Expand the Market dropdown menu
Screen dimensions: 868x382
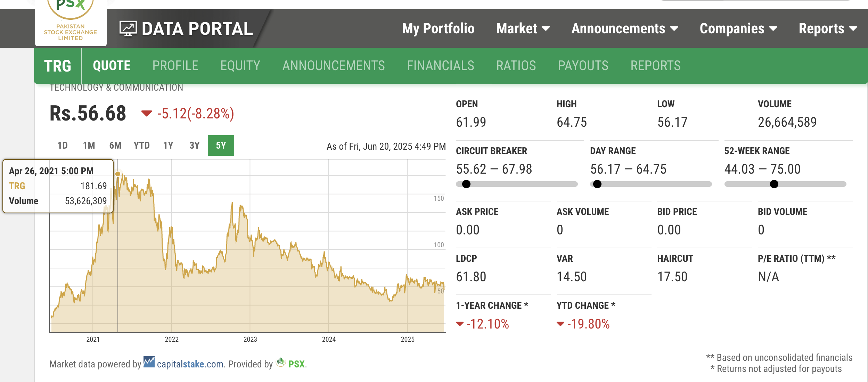(x=523, y=28)
